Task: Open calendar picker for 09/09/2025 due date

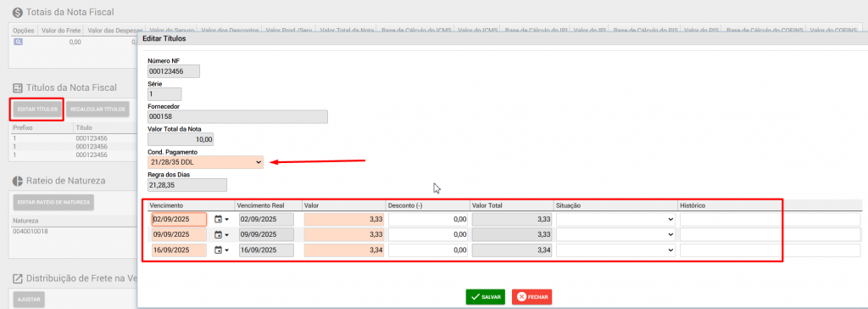Action: 221,234
